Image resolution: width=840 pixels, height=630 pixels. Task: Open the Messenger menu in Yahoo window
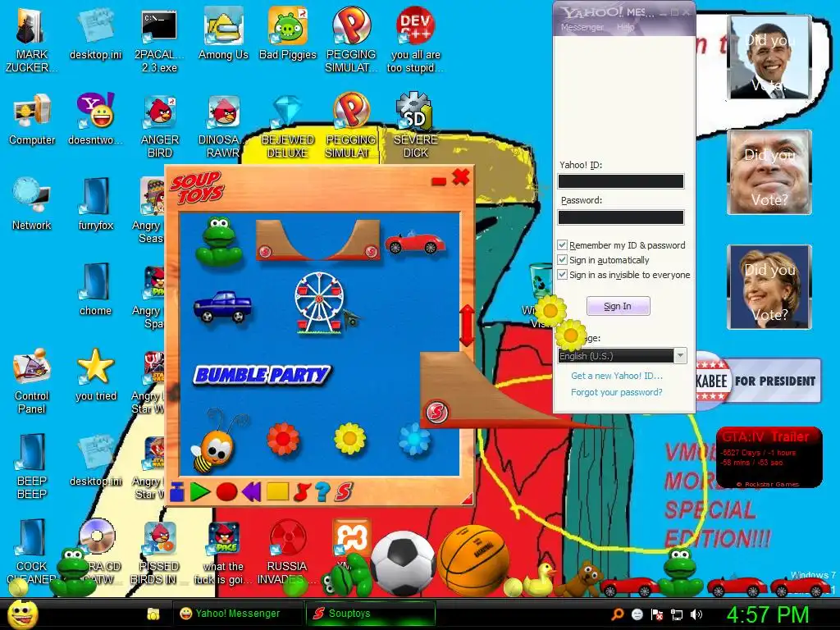click(582, 27)
